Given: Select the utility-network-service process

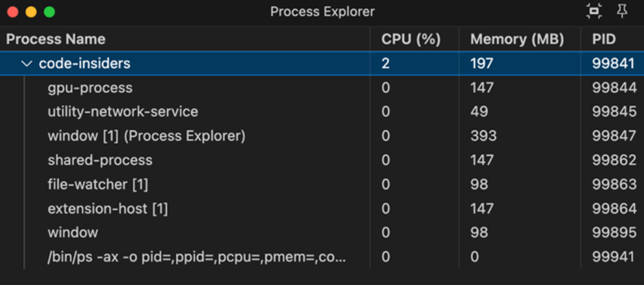Looking at the screenshot, I should pyautogui.click(x=322, y=112).
